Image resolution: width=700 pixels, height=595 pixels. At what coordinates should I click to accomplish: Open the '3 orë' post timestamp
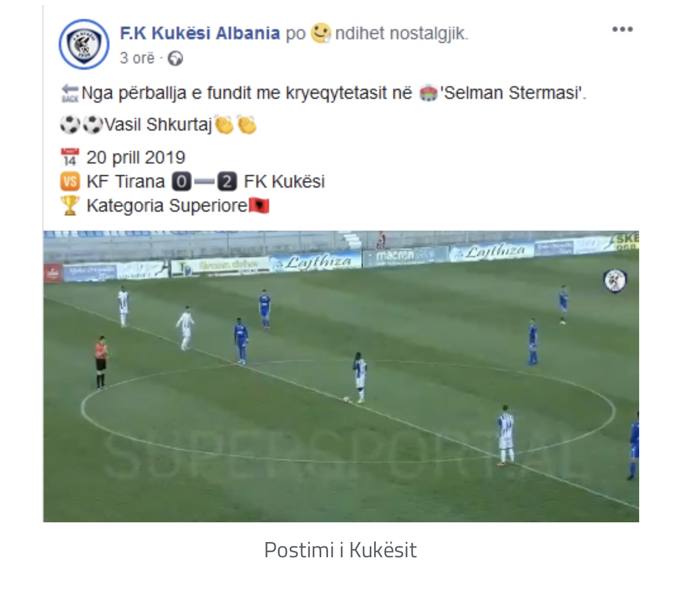pos(137,58)
